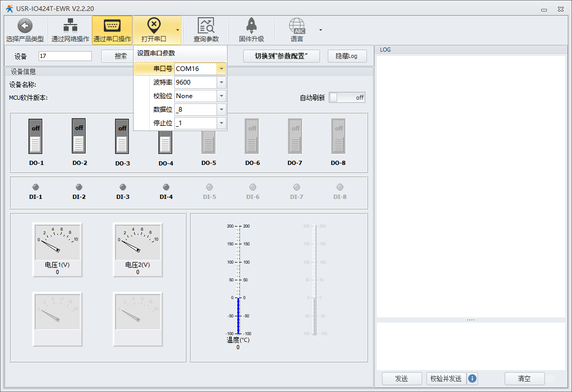Click the 通过串口操作 serial port icon
The height and width of the screenshot is (392, 572).
(112, 26)
